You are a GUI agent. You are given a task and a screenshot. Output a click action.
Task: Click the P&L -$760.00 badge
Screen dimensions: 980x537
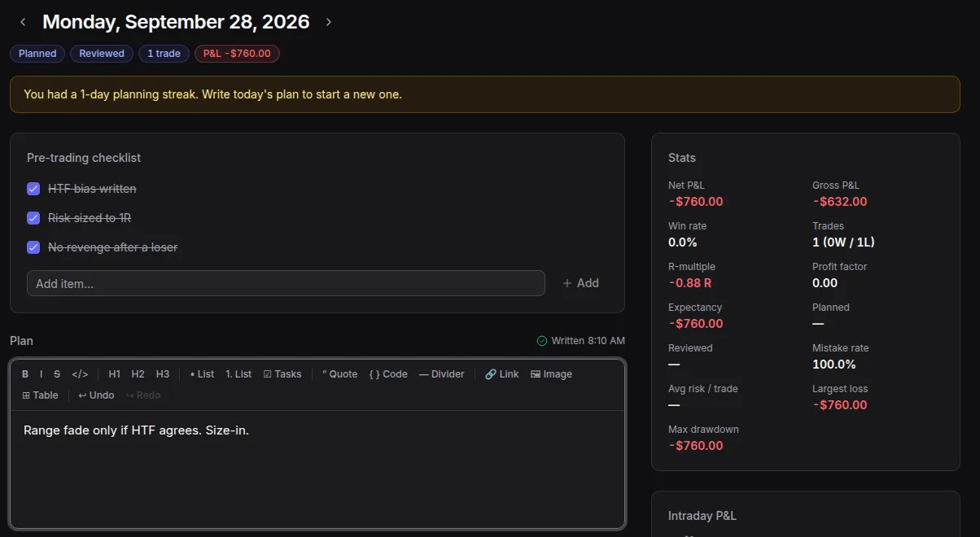point(238,54)
